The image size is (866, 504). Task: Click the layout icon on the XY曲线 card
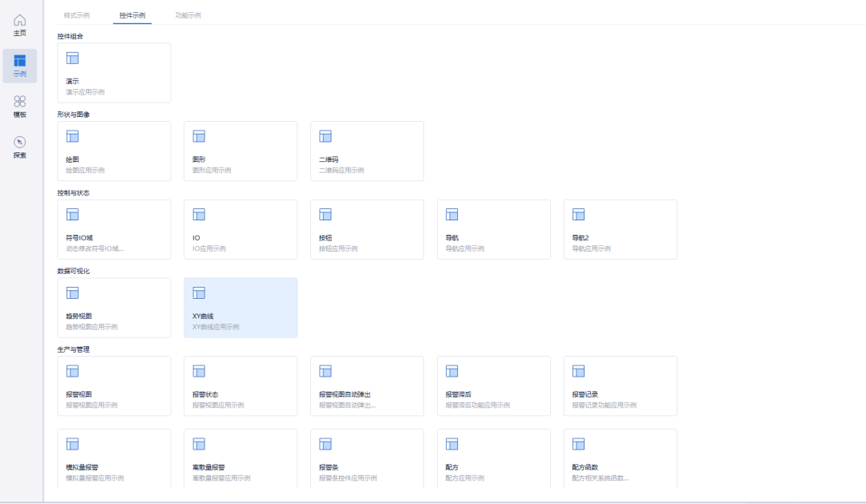pos(199,293)
